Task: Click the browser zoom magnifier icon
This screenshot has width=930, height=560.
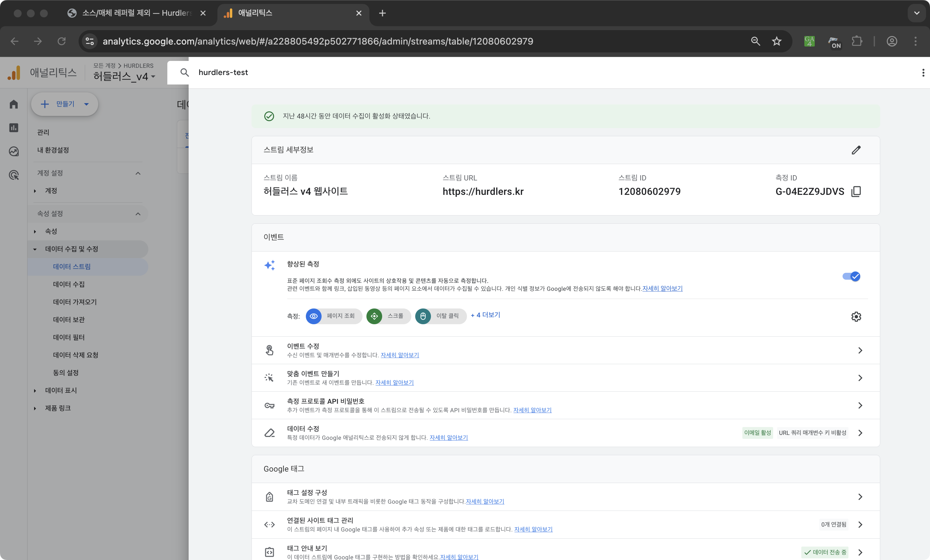Action: tap(755, 41)
